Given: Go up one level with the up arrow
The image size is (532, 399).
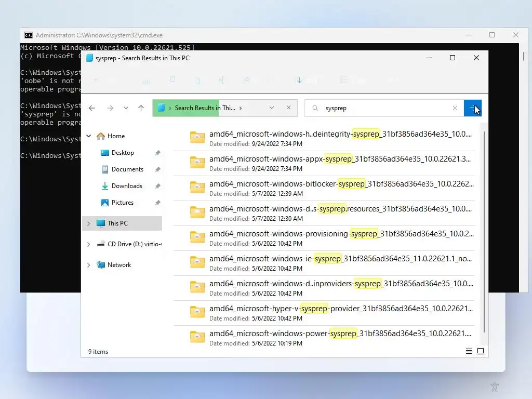Looking at the screenshot, I should 141,108.
